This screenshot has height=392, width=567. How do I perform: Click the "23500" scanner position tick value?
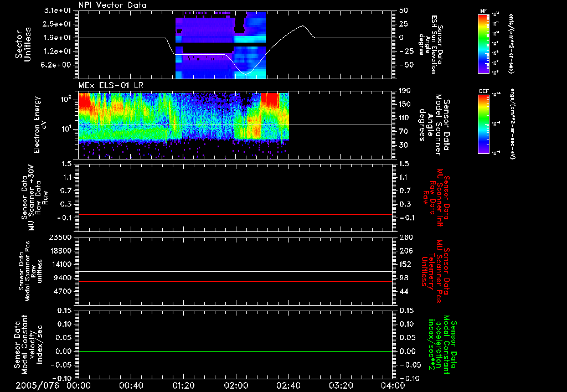pyautogui.click(x=61, y=238)
